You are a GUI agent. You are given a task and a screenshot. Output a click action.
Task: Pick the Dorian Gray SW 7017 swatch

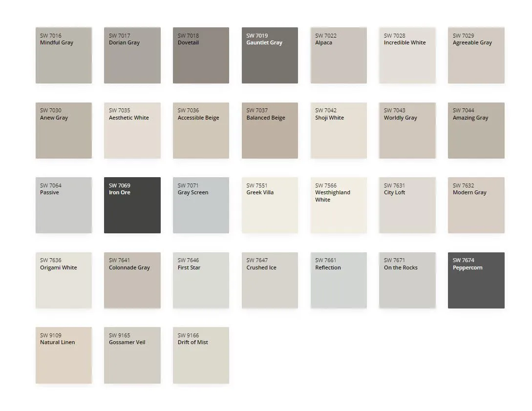[132, 55]
